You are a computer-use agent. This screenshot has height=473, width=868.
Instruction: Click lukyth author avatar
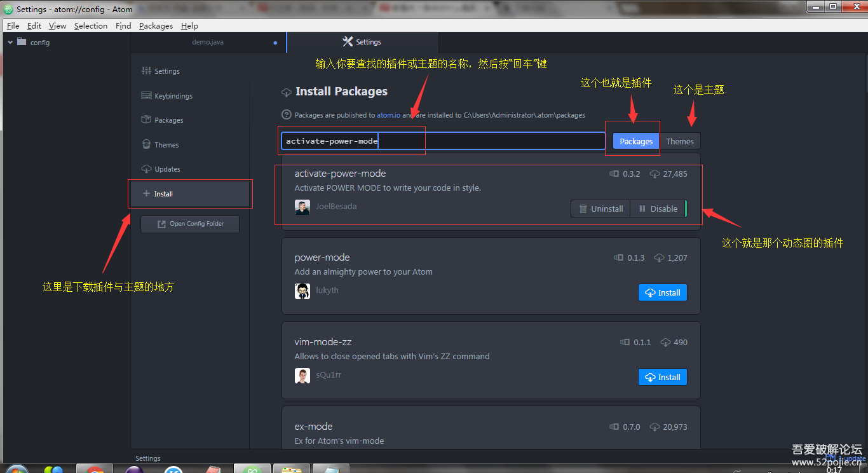pyautogui.click(x=302, y=291)
